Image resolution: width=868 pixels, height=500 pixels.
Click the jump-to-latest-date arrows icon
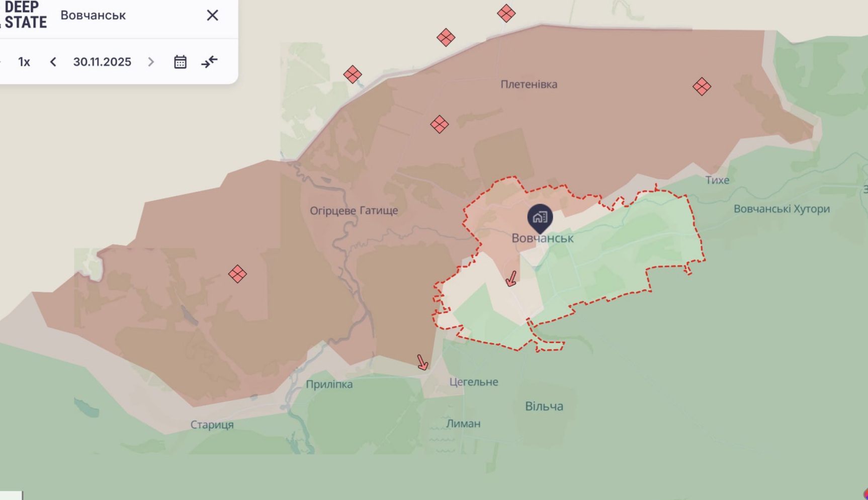coord(209,62)
